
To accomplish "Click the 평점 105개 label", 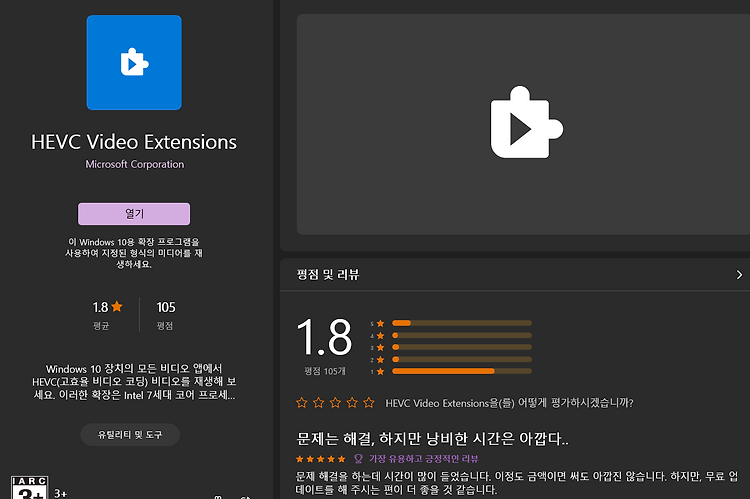I will pyautogui.click(x=325, y=371).
